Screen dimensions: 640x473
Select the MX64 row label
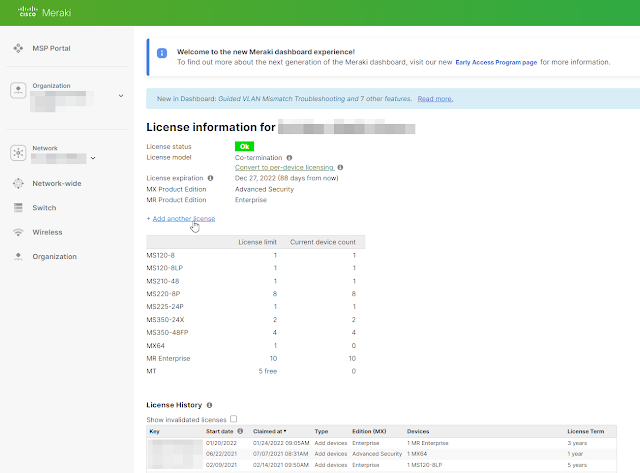(x=156, y=346)
